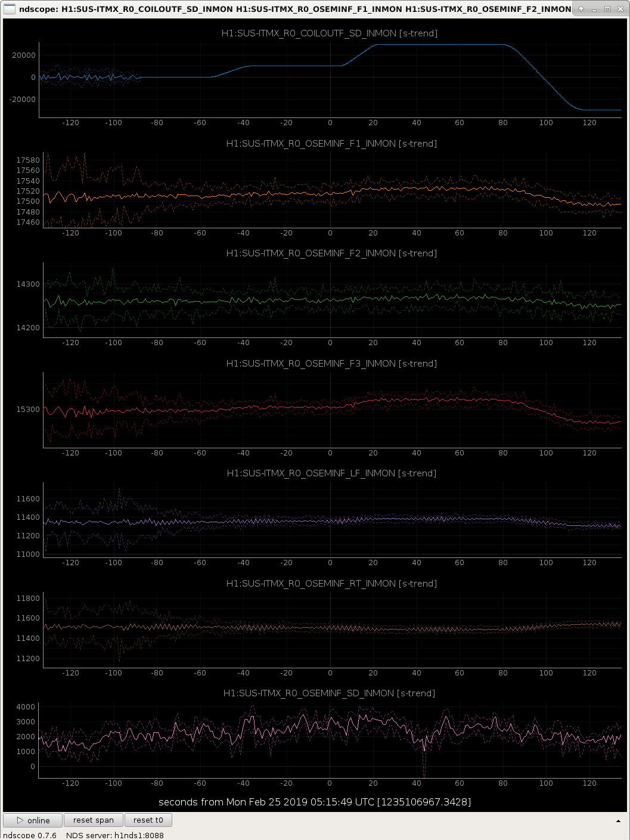The image size is (630, 840).
Task: Minimize the ndscope window
Action: [594, 9]
